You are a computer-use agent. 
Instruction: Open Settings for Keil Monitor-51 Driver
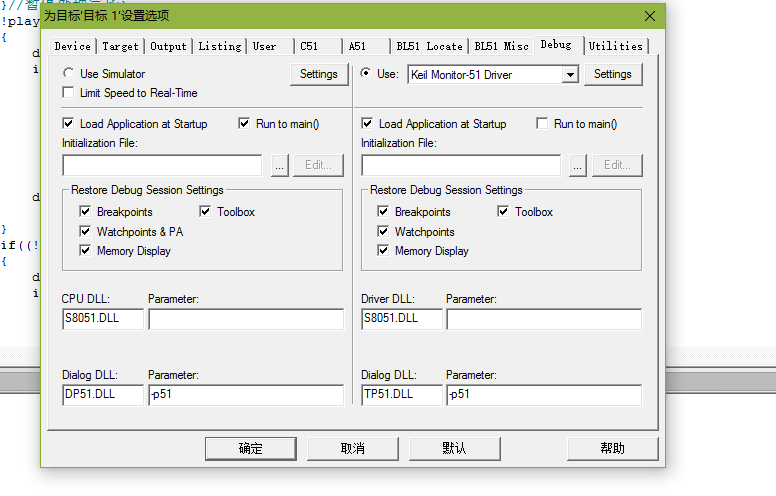pos(612,74)
